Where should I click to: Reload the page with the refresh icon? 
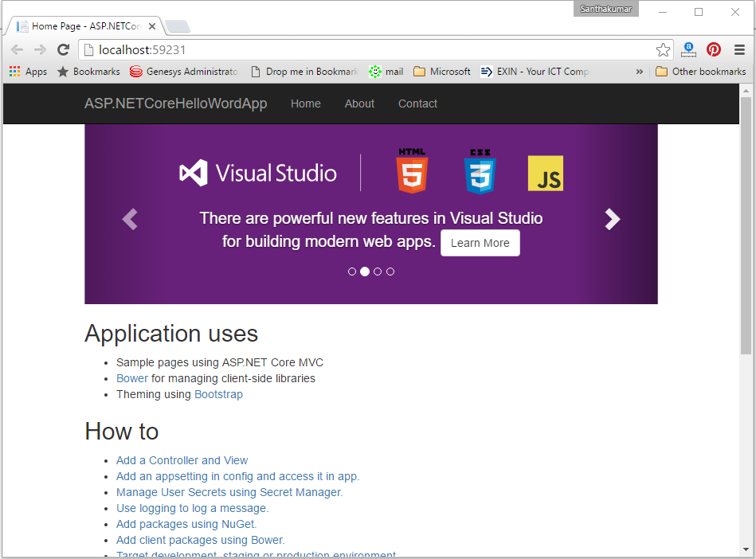(64, 50)
